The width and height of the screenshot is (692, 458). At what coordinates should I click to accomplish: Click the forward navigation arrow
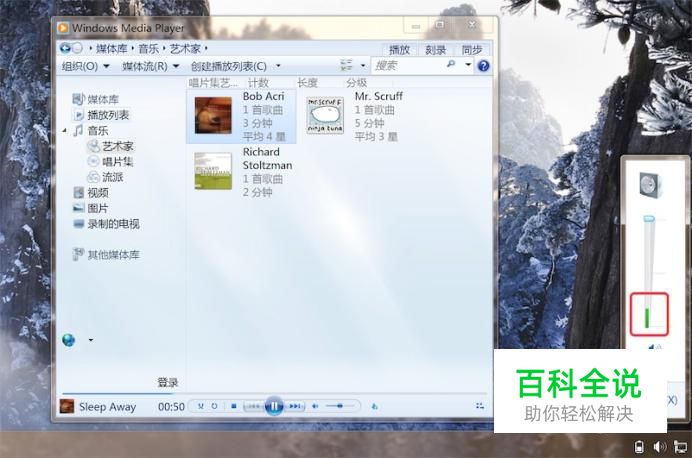pyautogui.click(x=77, y=48)
